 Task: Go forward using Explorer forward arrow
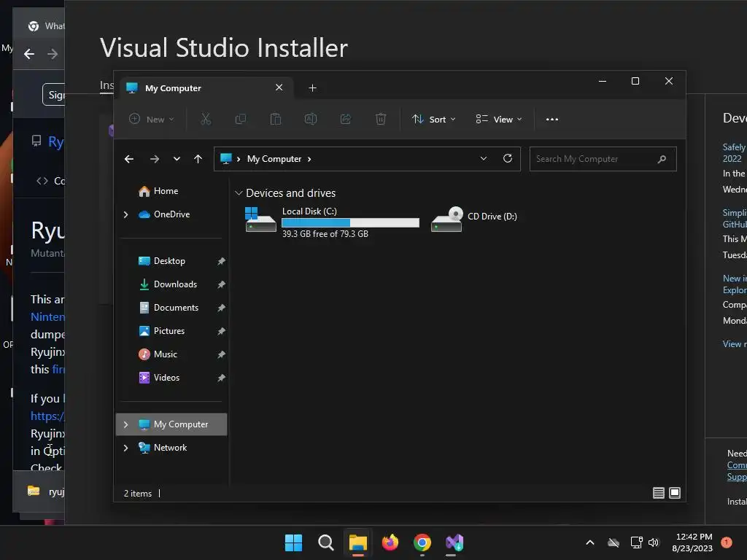155,159
